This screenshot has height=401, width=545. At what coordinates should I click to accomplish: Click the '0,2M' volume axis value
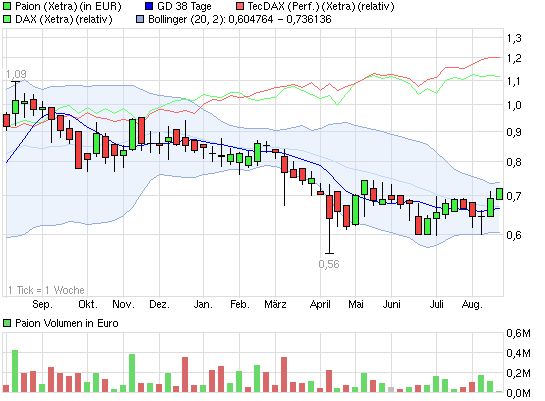pyautogui.click(x=518, y=373)
